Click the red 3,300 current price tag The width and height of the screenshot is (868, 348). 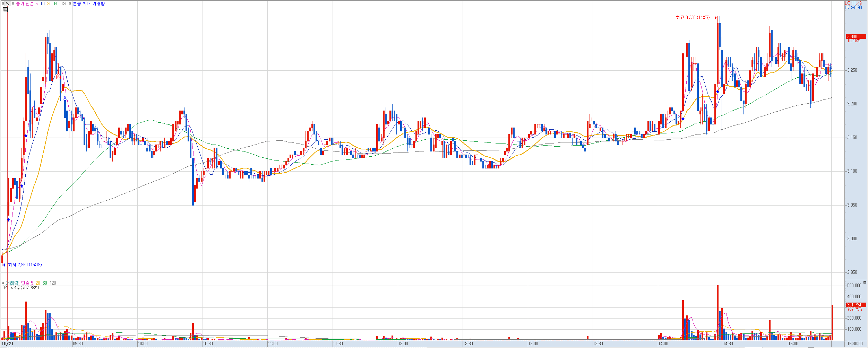point(856,37)
